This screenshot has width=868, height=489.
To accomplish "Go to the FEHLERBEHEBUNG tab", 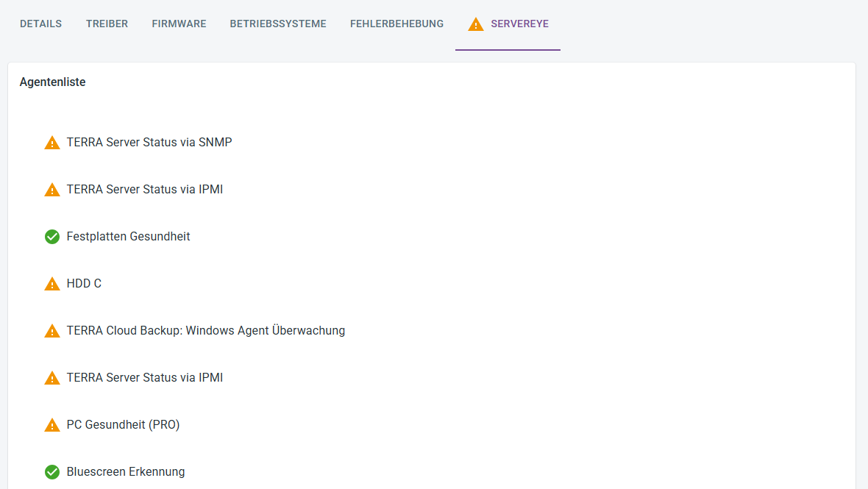I will pos(397,24).
